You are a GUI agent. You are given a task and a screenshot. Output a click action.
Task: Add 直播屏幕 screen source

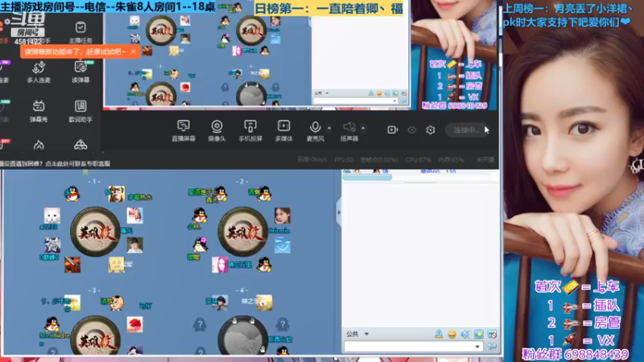184,131
